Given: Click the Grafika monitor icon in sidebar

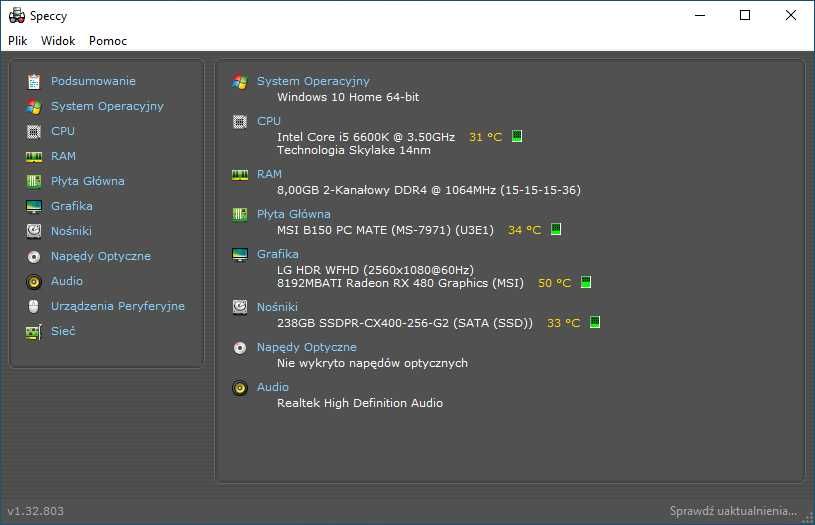Looking at the screenshot, I should (x=34, y=206).
